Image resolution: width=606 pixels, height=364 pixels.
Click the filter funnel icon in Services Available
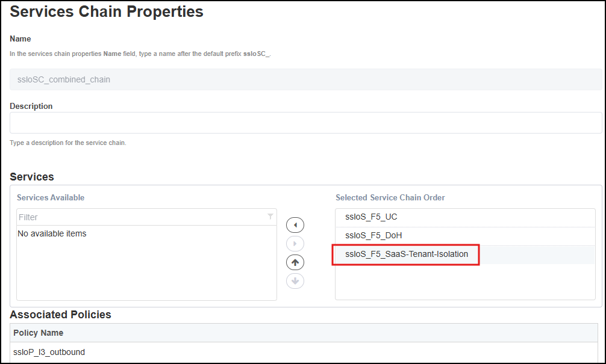(x=270, y=217)
